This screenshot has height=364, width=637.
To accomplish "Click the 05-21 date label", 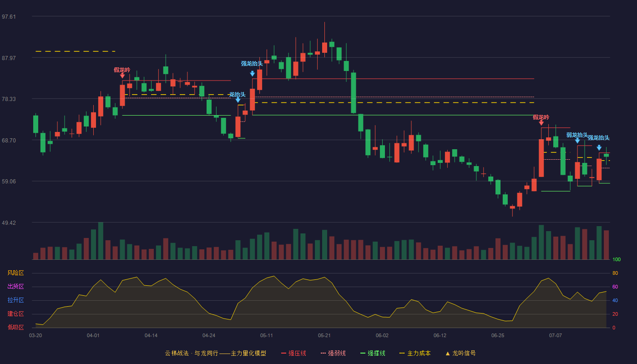I will (x=324, y=335).
